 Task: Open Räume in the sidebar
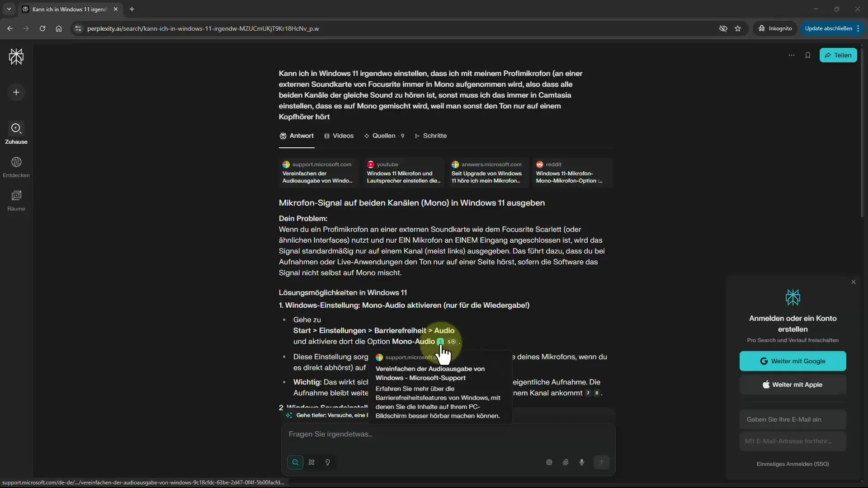pos(16,201)
